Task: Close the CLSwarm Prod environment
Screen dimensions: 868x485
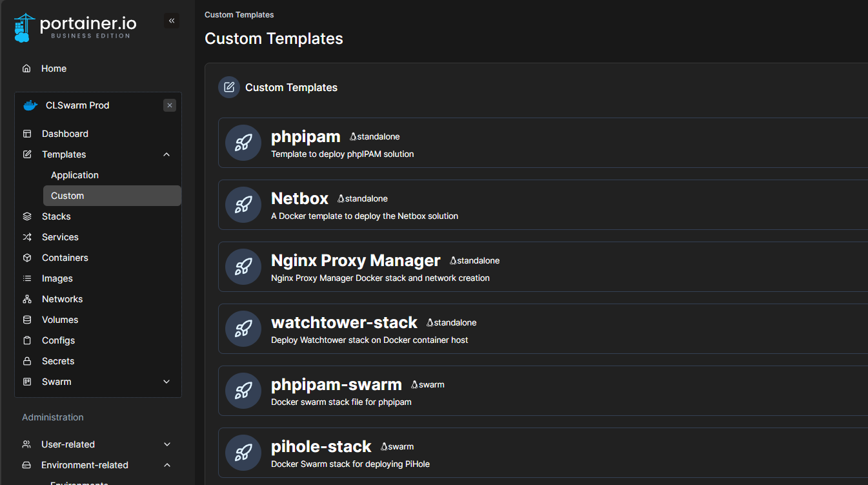Action: (x=169, y=105)
